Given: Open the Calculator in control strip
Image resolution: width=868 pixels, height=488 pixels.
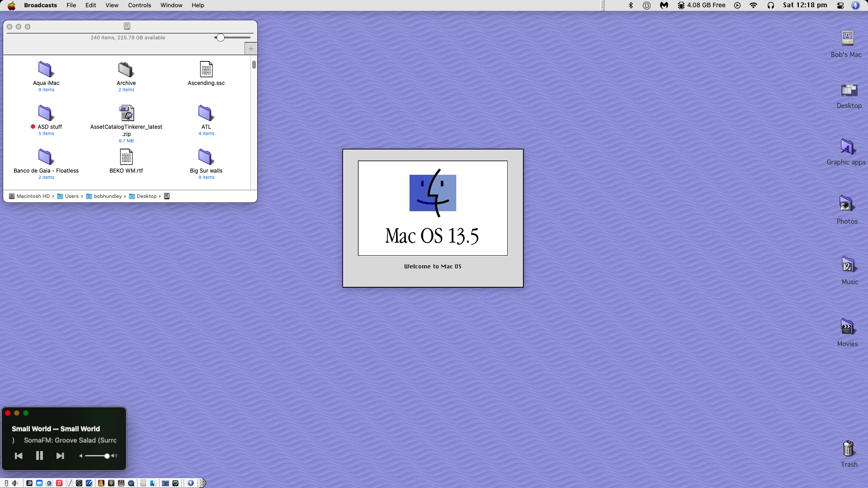Looking at the screenshot, I should point(143,483).
